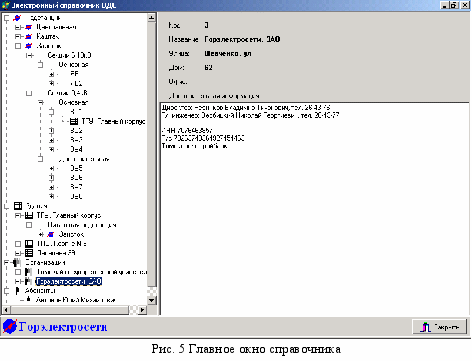The height and width of the screenshot is (361, 472).
Task: Click the tree's horizontal scroll-left arrow
Action: (x=6, y=310)
